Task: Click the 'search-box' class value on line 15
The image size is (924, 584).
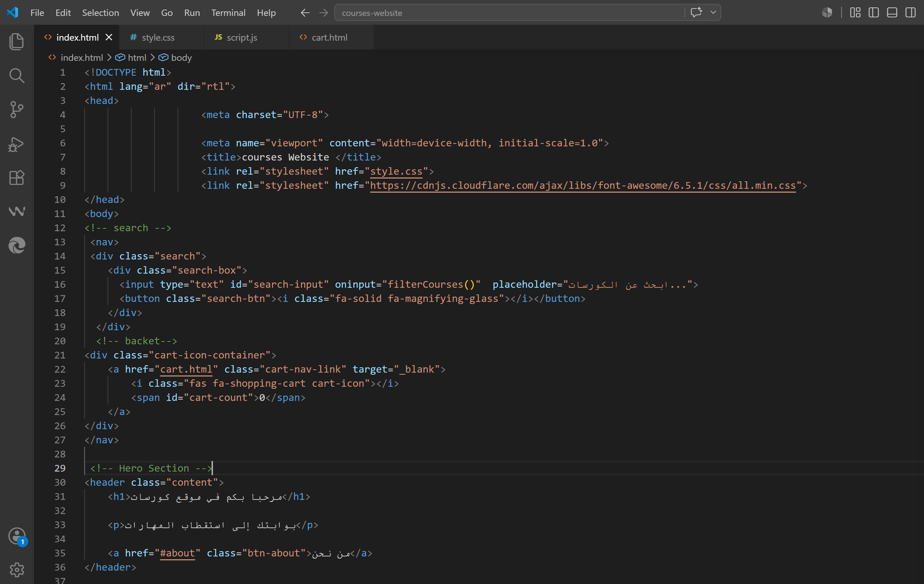Action: click(x=207, y=270)
